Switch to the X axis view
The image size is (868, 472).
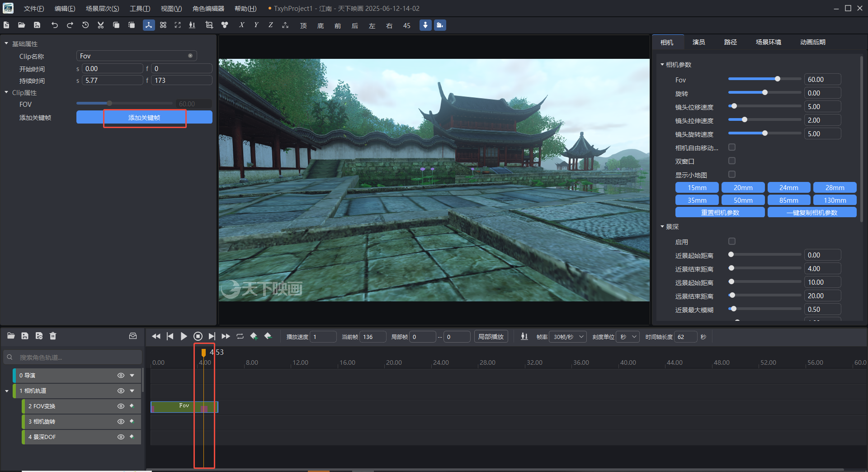pyautogui.click(x=242, y=25)
